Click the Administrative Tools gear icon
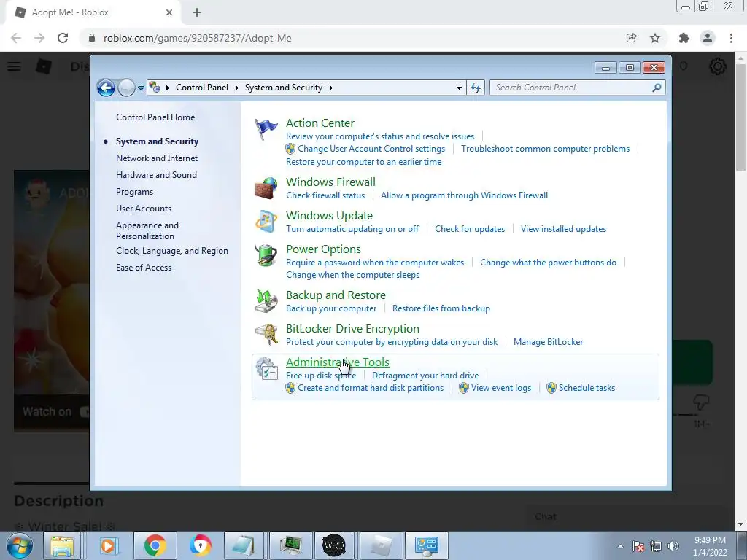The image size is (747, 560). 266,368
